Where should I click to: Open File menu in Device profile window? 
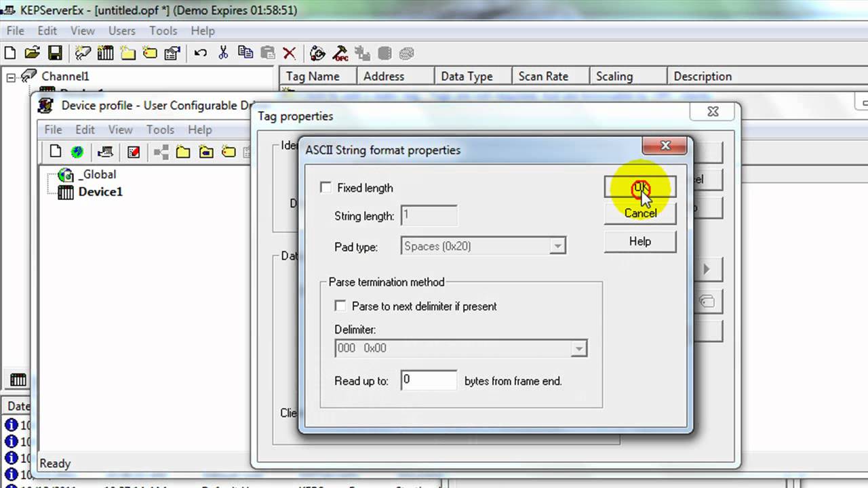tap(53, 129)
